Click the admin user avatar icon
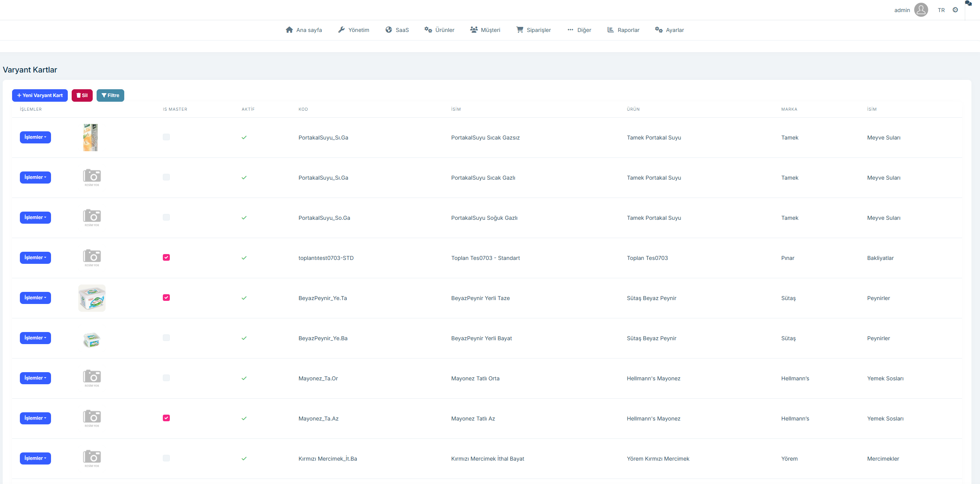Screen dimensions: 980x484 tap(921, 10)
